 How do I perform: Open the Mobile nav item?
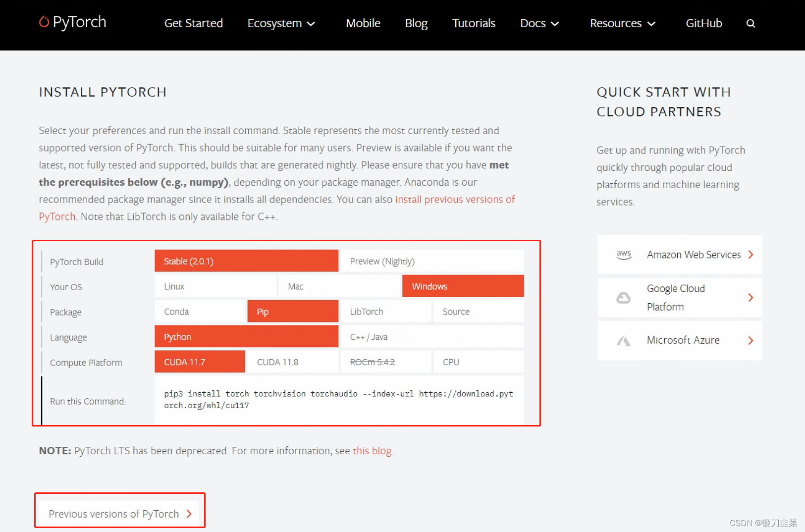[x=363, y=23]
